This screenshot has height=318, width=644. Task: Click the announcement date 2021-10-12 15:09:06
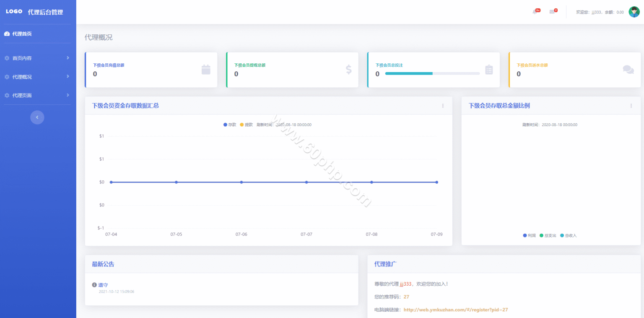tap(117, 292)
